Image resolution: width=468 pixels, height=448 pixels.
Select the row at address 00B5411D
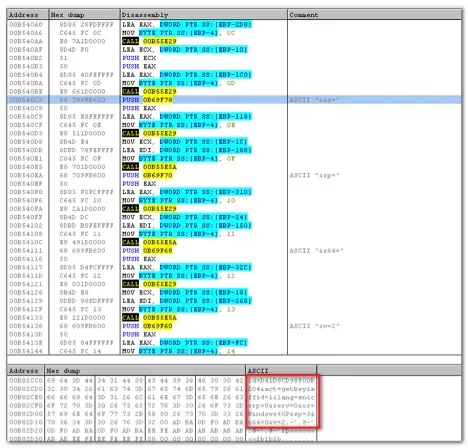coord(234,276)
